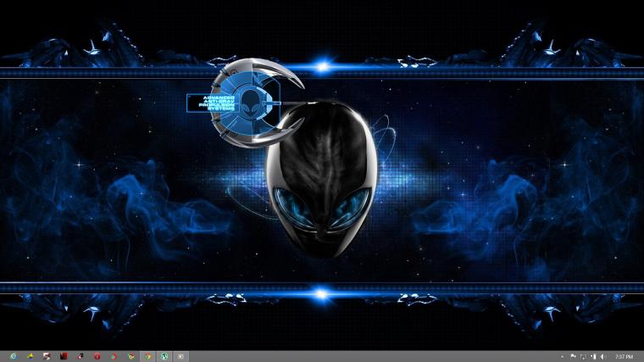This screenshot has width=644, height=362.
Task: Launch the Opera browser from taskbar
Action: point(97,356)
